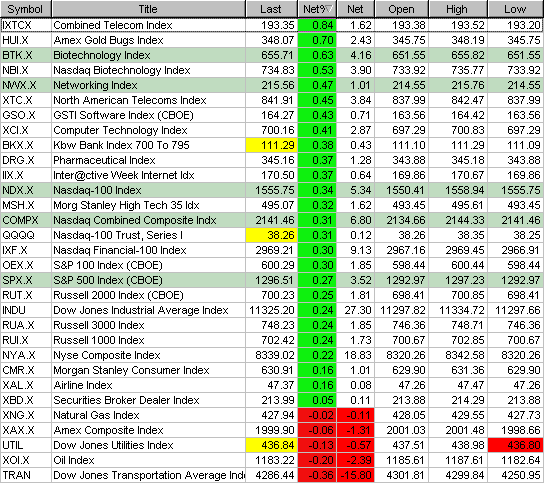This screenshot has width=544, height=483.
Task: Click the High column header
Action: coord(458,9)
